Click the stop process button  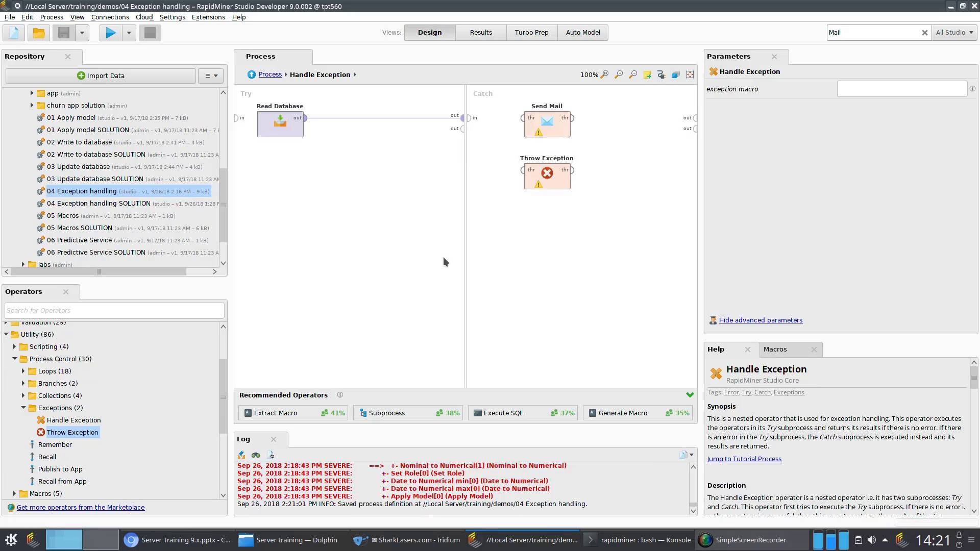(x=150, y=33)
